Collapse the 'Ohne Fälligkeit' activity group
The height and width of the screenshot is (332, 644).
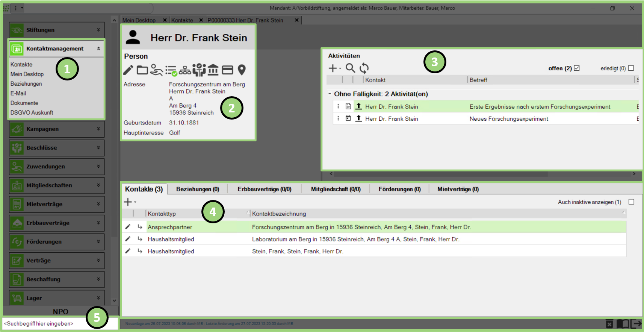click(330, 94)
